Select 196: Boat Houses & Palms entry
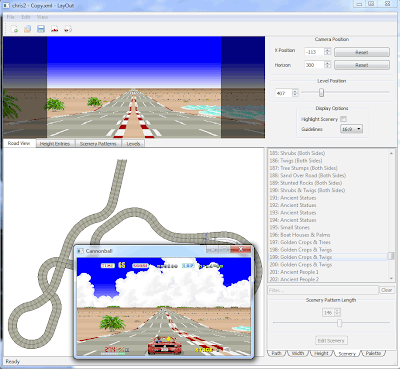 [300, 235]
